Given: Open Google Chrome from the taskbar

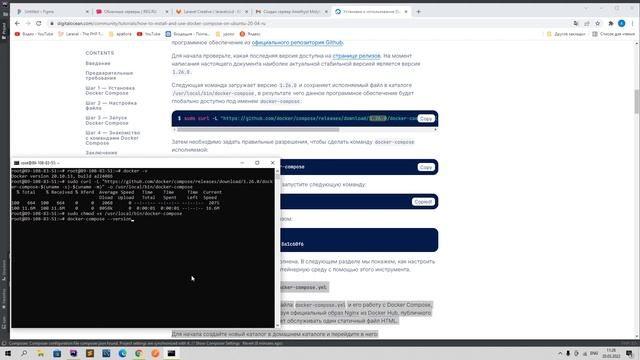Looking at the screenshot, I should coord(139,353).
